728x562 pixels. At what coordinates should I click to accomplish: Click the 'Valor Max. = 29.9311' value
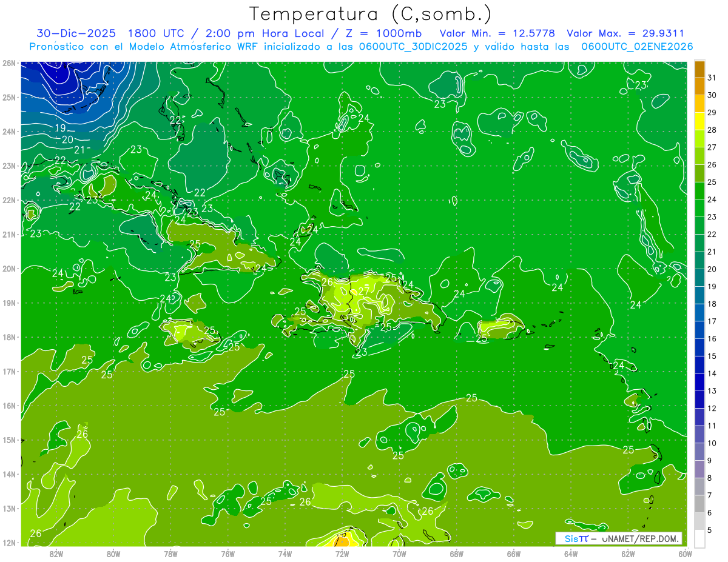click(625, 33)
